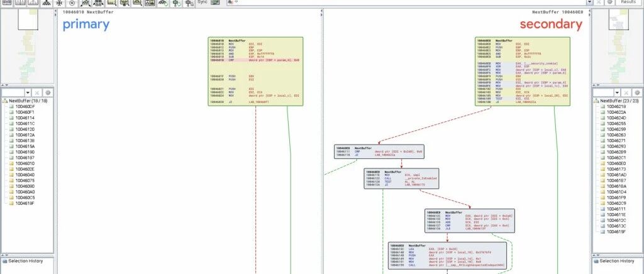The height and width of the screenshot is (274, 644).
Task: Click secondary graph entry node 100460E0
Action: (523, 72)
